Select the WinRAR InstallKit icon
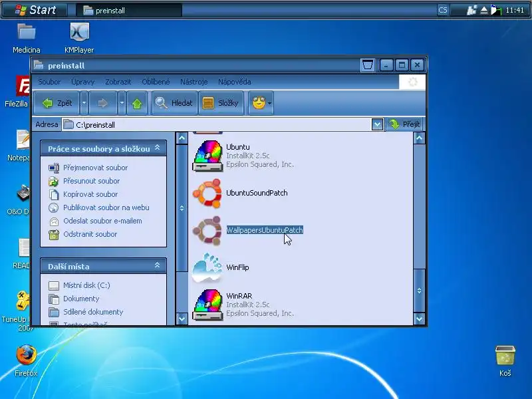Image resolution: width=532 pixels, height=399 pixels. point(207,305)
